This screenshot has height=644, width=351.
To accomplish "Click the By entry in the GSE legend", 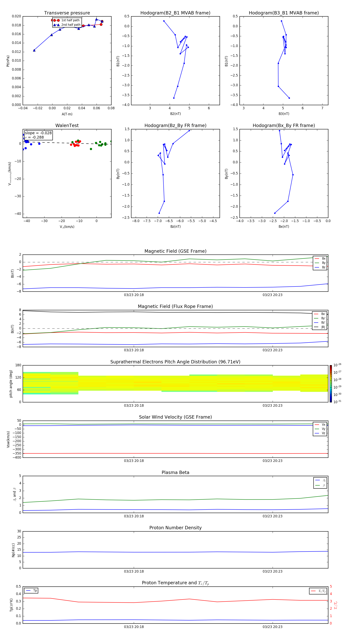I will point(320,263).
